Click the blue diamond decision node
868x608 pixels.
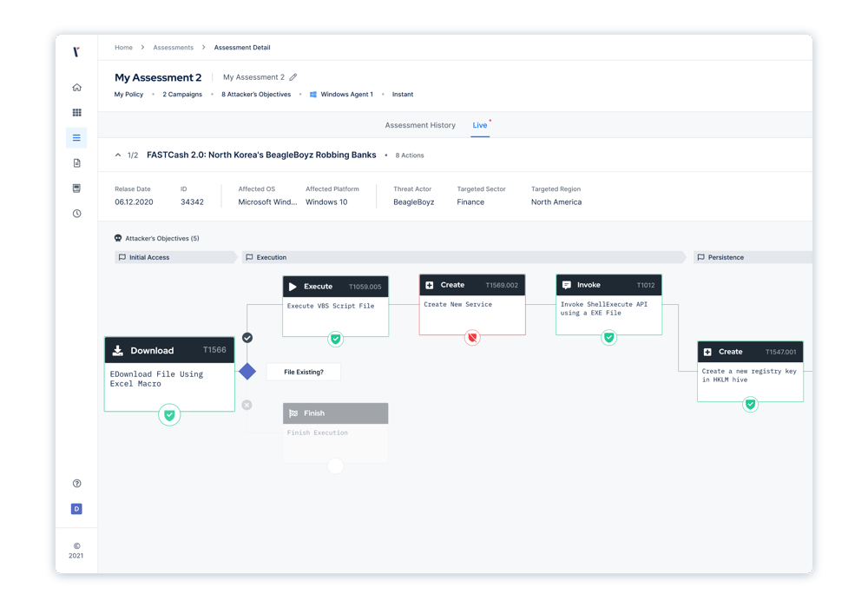pyautogui.click(x=247, y=372)
